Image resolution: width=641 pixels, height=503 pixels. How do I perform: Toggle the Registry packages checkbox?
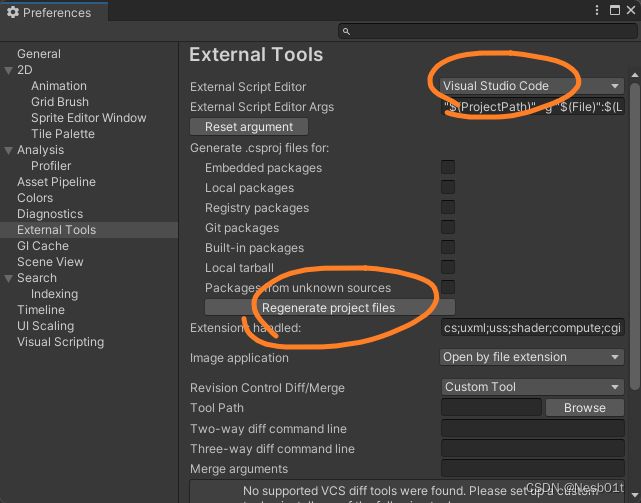tap(448, 207)
